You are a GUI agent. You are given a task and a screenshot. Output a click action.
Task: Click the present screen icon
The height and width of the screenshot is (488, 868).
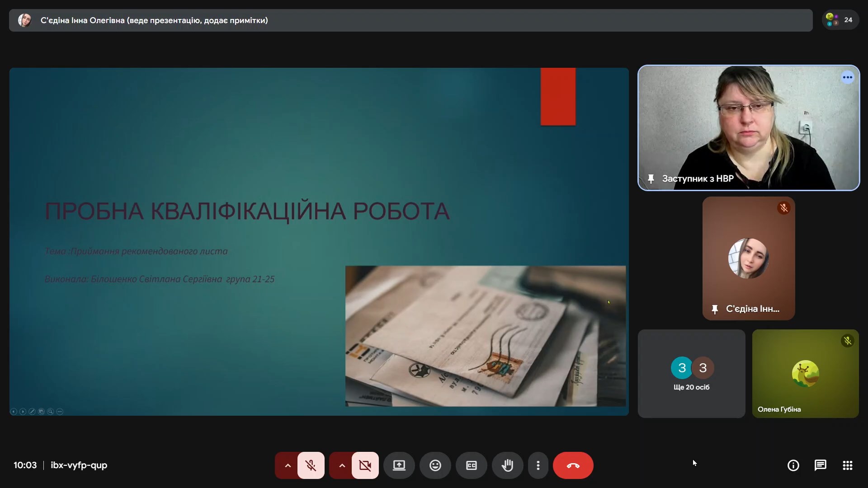tap(399, 465)
